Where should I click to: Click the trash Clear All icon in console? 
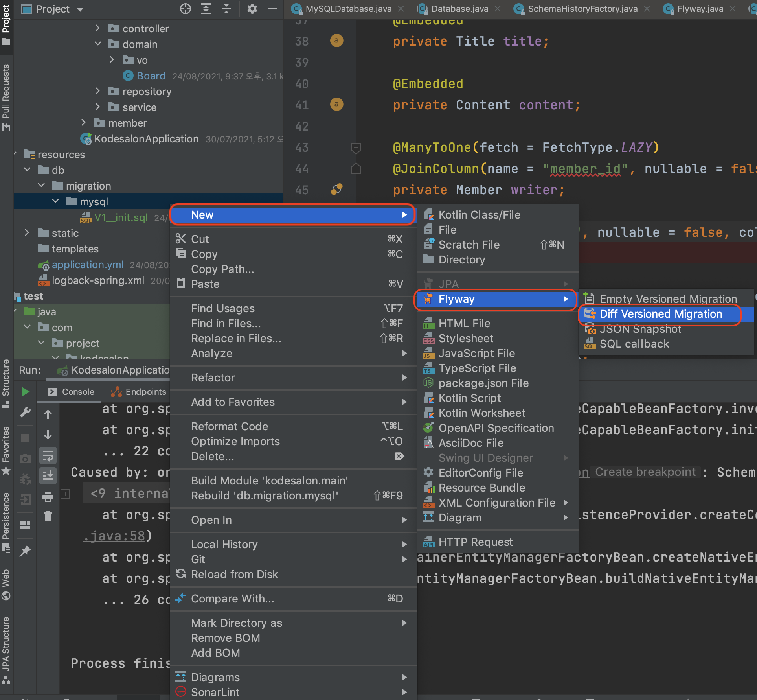click(x=48, y=516)
